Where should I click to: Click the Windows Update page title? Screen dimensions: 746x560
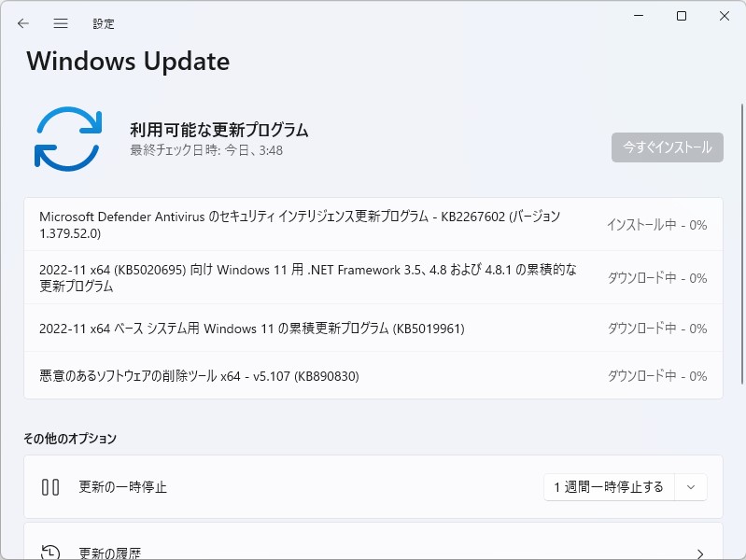[x=128, y=62]
